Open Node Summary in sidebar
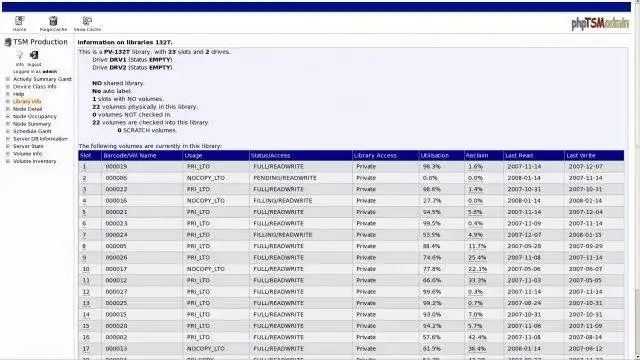 tap(32, 124)
